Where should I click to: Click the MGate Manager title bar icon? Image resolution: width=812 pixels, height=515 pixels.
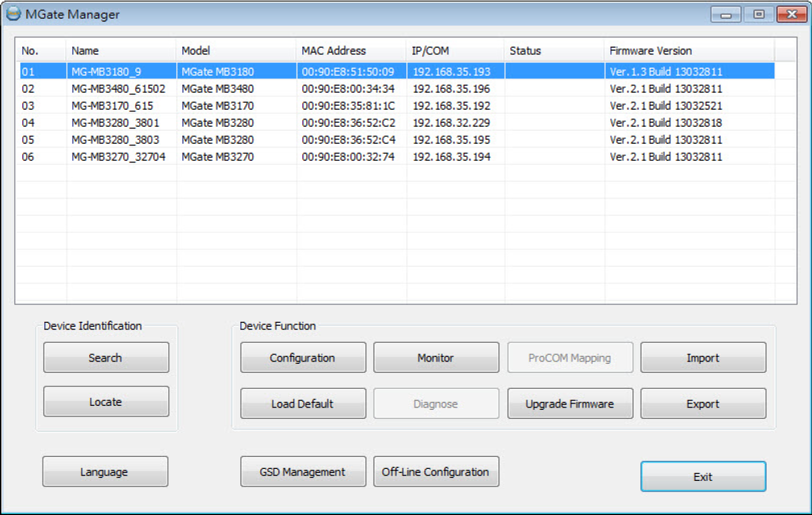click(x=13, y=14)
